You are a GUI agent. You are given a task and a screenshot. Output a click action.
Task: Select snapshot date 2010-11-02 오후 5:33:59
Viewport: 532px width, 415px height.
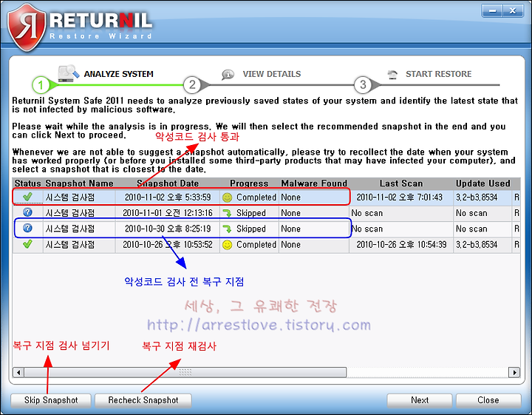(168, 198)
